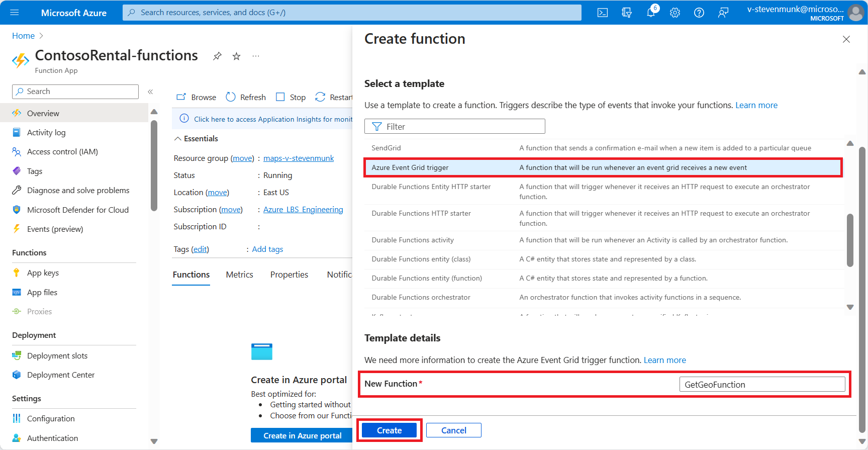Close the Create function panel
The width and height of the screenshot is (868, 450).
846,39
